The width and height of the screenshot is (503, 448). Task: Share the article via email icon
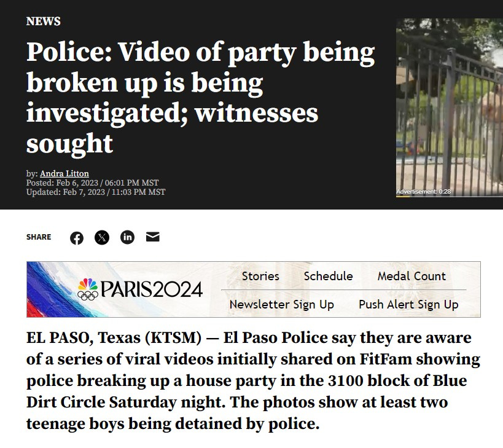click(153, 237)
